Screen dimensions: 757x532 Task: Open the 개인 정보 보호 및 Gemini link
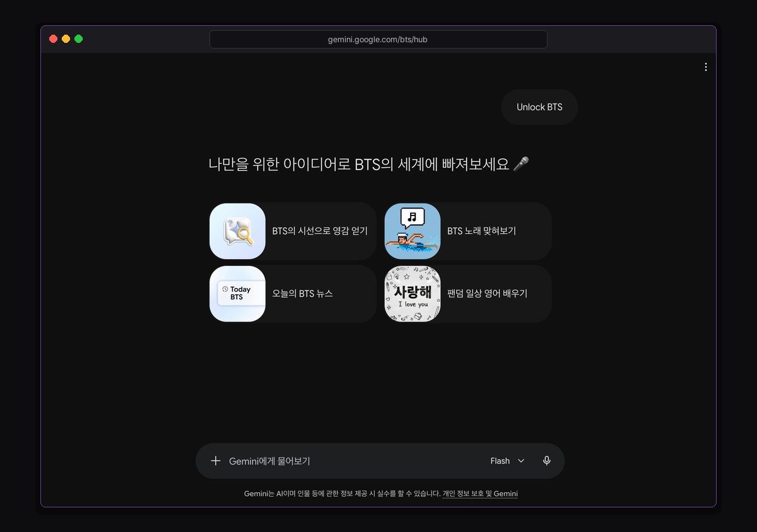(480, 494)
